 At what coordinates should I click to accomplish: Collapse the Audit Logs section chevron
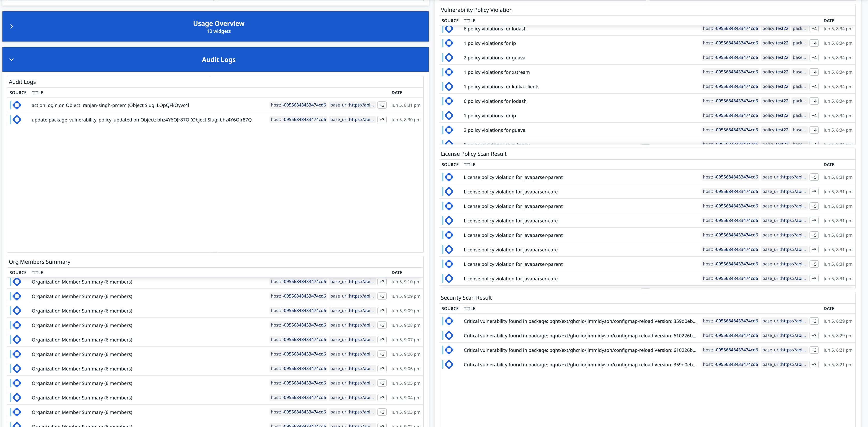point(11,60)
